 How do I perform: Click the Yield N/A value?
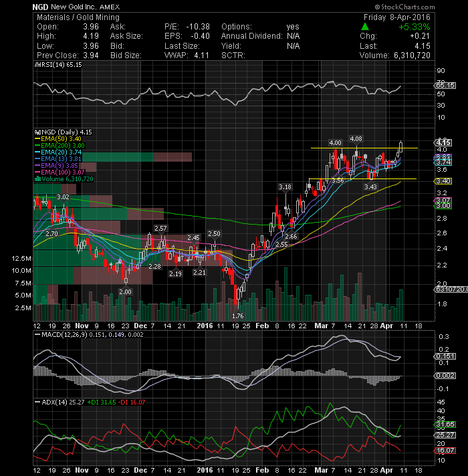pos(294,46)
